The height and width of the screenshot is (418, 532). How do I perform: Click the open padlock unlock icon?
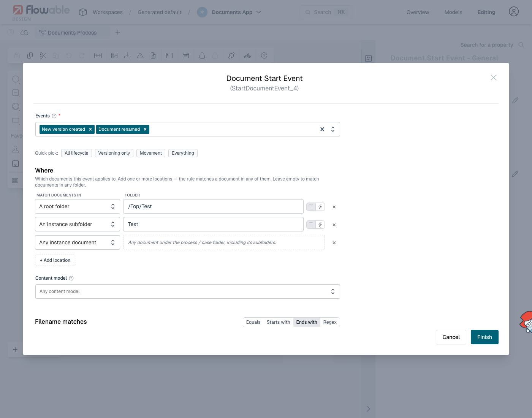(202, 55)
